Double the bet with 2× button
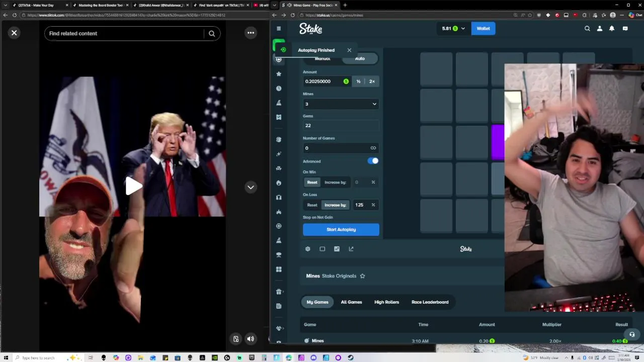Screen dimensions: 644x362 (372, 81)
